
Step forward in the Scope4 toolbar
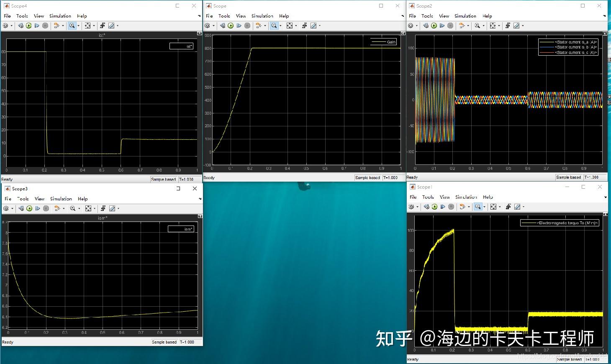pyautogui.click(x=37, y=26)
